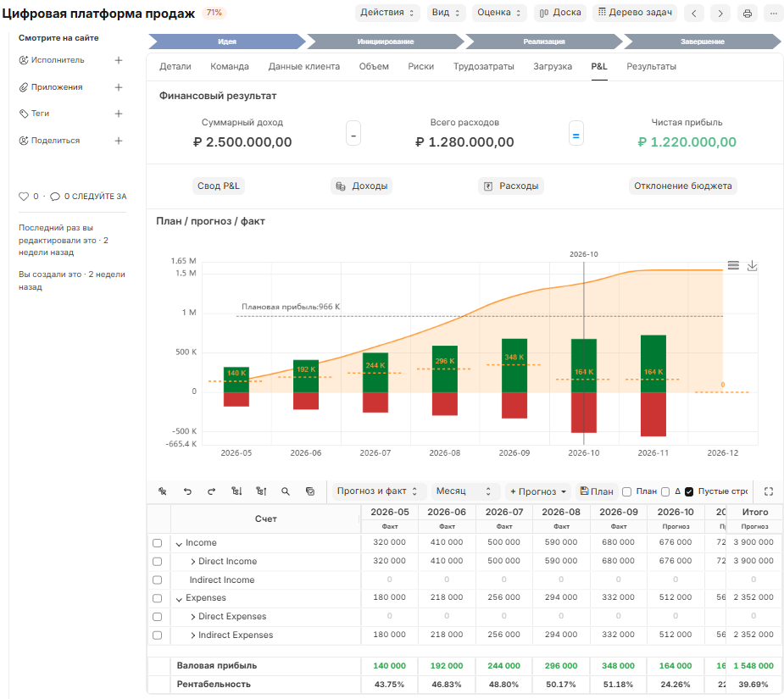Viewport: 784px width, 699px height.
Task: Add an attachment via Приложения plus icon
Action: (x=119, y=87)
